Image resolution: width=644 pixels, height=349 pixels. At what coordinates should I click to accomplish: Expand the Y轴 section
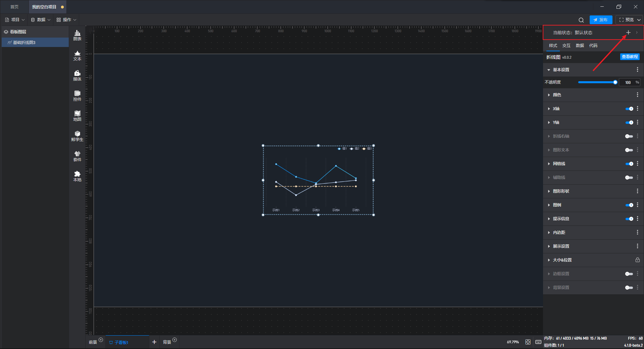pos(549,122)
